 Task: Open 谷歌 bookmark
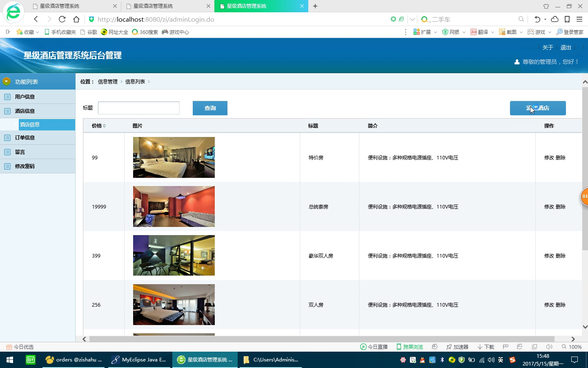[x=89, y=32]
